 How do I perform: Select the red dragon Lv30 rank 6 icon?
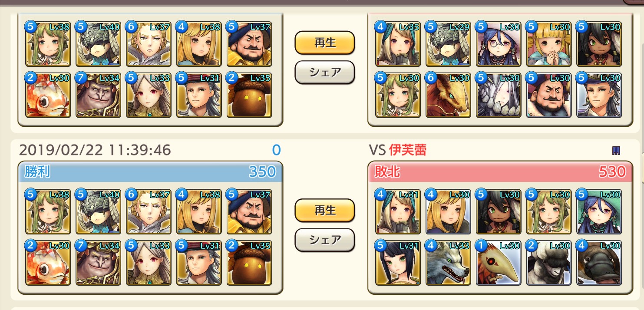(x=448, y=95)
